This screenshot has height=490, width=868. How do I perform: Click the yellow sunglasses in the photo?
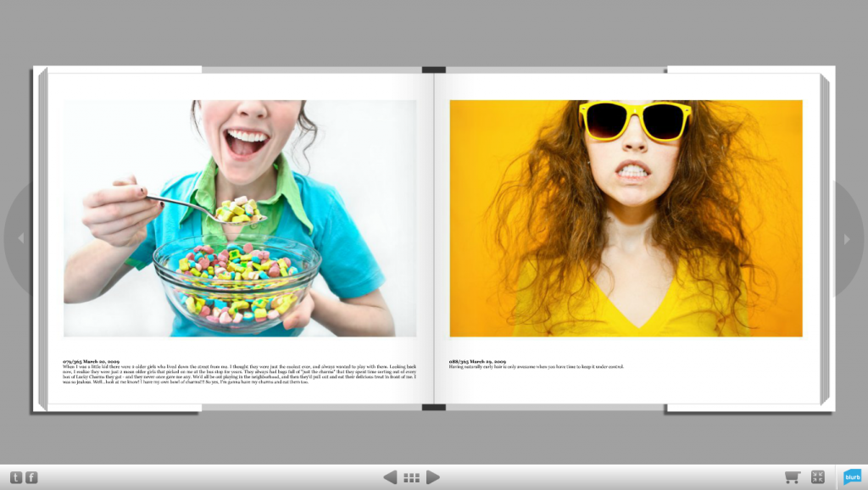tap(635, 120)
